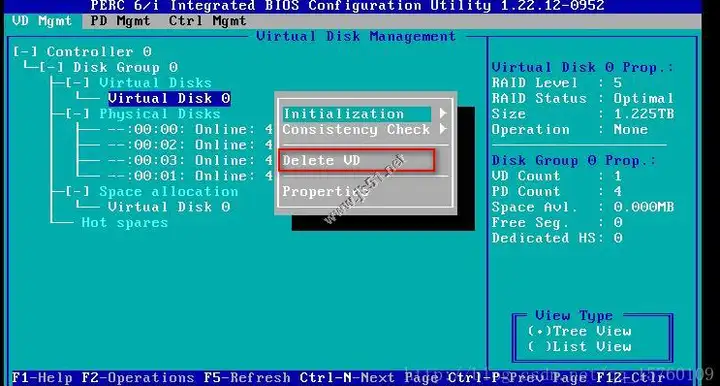This screenshot has height=386, width=720.
Task: Select physical disk 00:00 row
Action: coord(190,129)
